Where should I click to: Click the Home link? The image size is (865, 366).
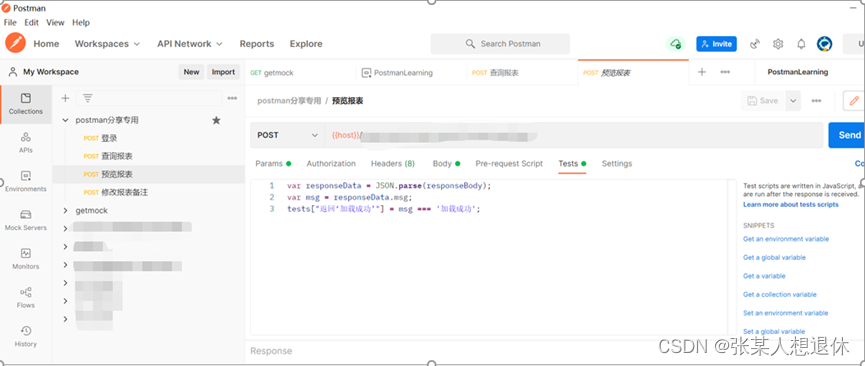[x=46, y=44]
